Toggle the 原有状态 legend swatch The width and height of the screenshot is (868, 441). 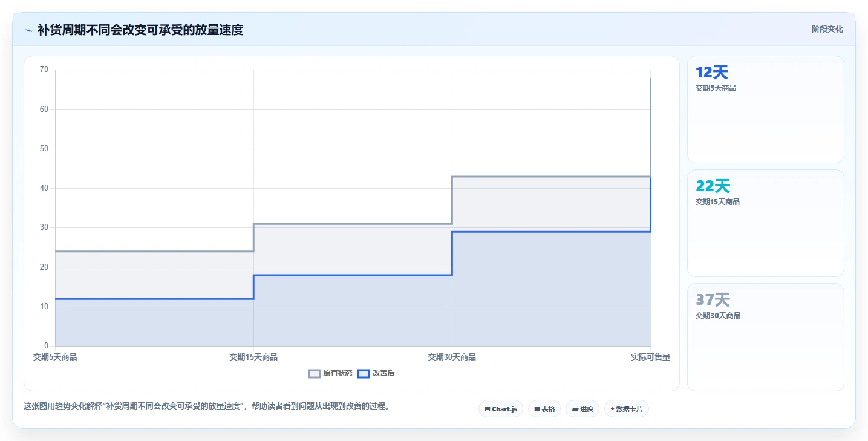314,373
